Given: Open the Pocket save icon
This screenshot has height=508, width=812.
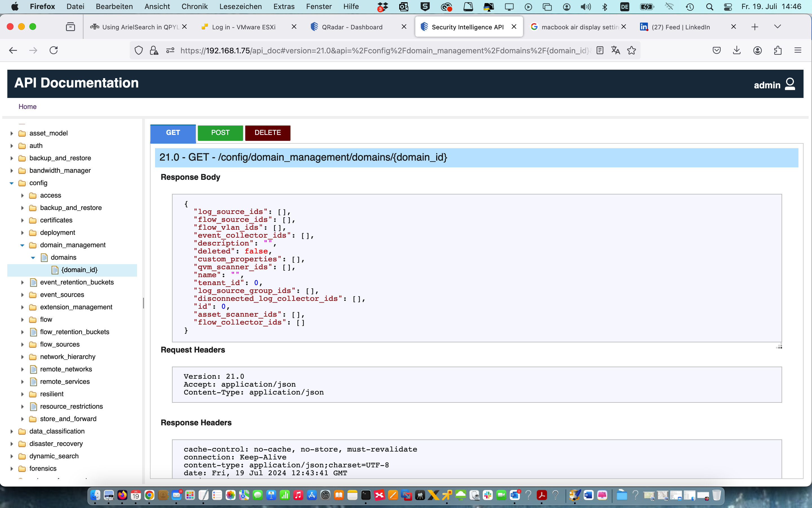Looking at the screenshot, I should click(717, 51).
